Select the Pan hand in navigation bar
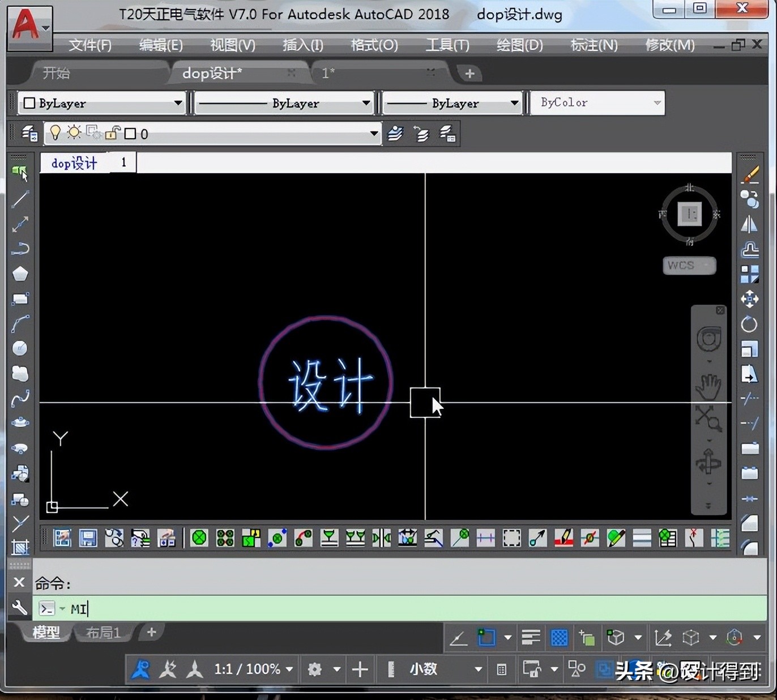The width and height of the screenshot is (777, 700). pos(708,387)
